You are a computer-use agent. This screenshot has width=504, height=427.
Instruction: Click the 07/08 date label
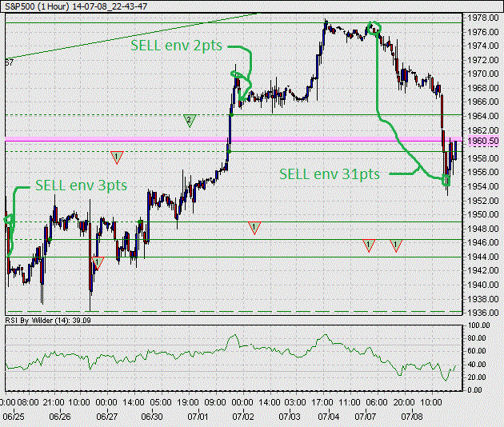pyautogui.click(x=412, y=417)
